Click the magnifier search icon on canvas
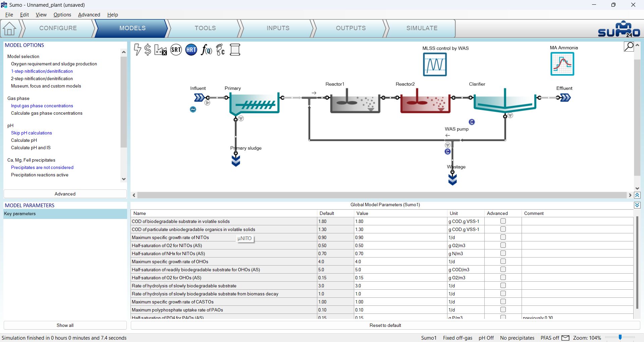This screenshot has height=342, width=644. pyautogui.click(x=629, y=47)
